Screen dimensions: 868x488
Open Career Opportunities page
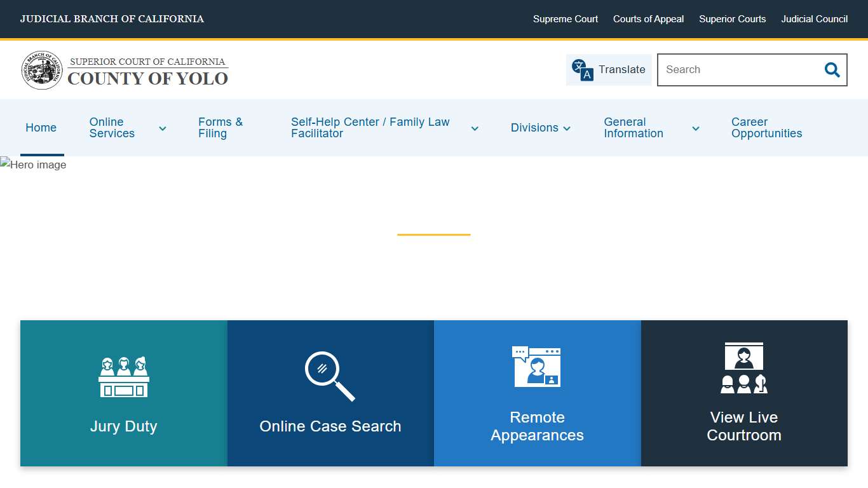[766, 128]
